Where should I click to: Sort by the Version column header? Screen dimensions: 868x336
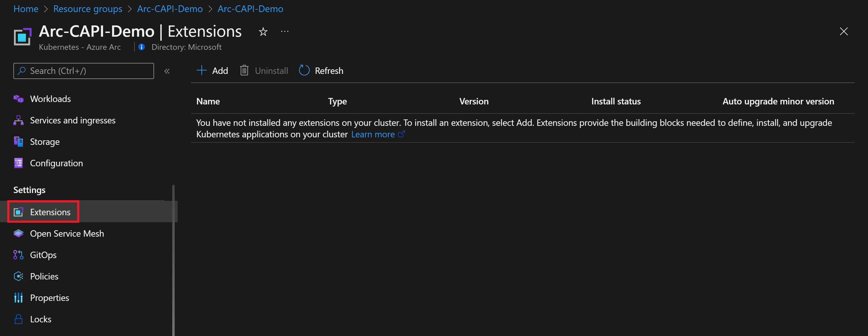tap(474, 101)
